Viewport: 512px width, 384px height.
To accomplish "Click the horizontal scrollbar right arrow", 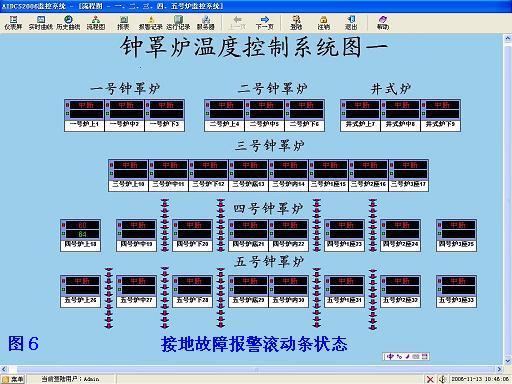I will pos(499,369).
